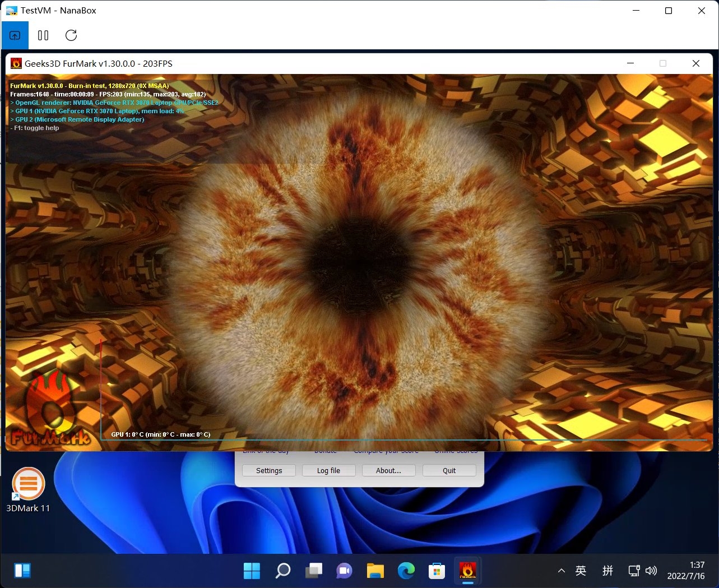The width and height of the screenshot is (719, 588).
Task: Click the FurMark flame icon in its title bar
Action: [x=16, y=63]
